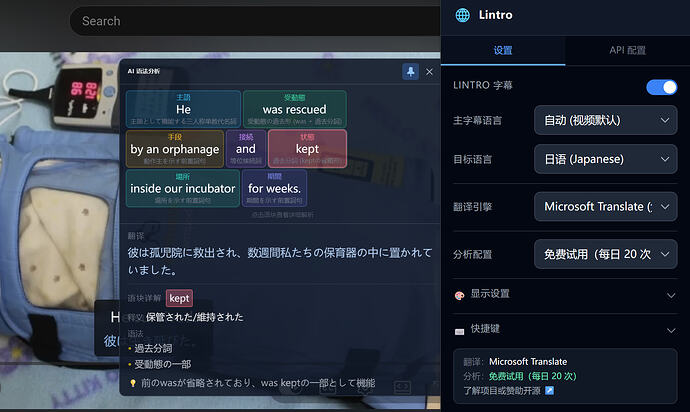Click the shortcuts keyboard icon

pyautogui.click(x=459, y=331)
